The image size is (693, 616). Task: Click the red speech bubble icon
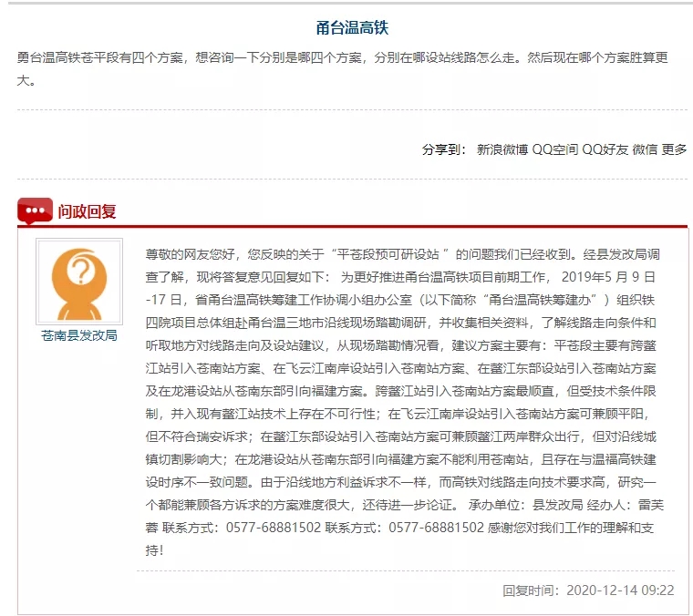(35, 211)
